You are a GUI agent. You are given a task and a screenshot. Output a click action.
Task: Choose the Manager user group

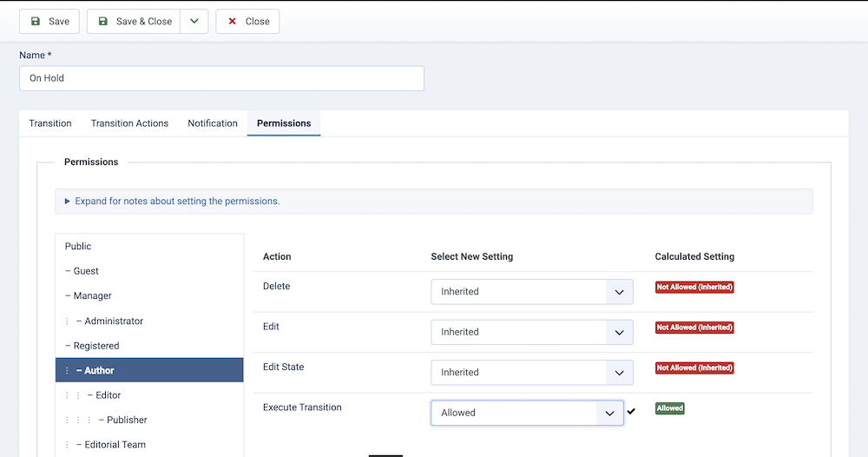pyautogui.click(x=92, y=296)
